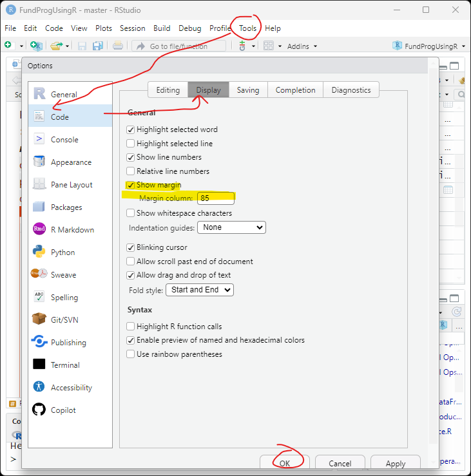
Task: Open the Spelling options category
Action: (70, 297)
